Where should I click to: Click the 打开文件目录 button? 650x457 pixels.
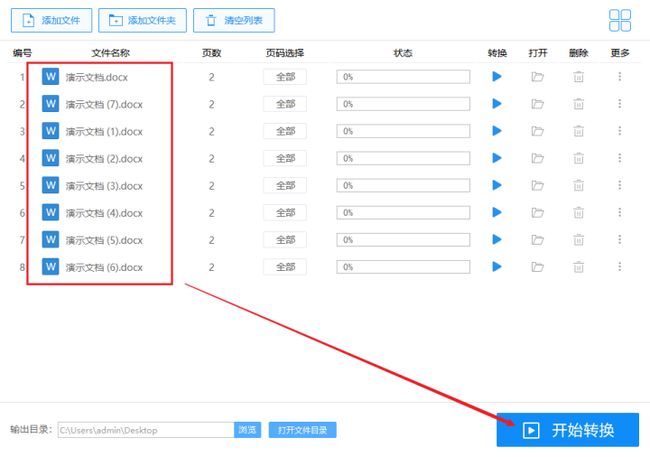click(302, 430)
